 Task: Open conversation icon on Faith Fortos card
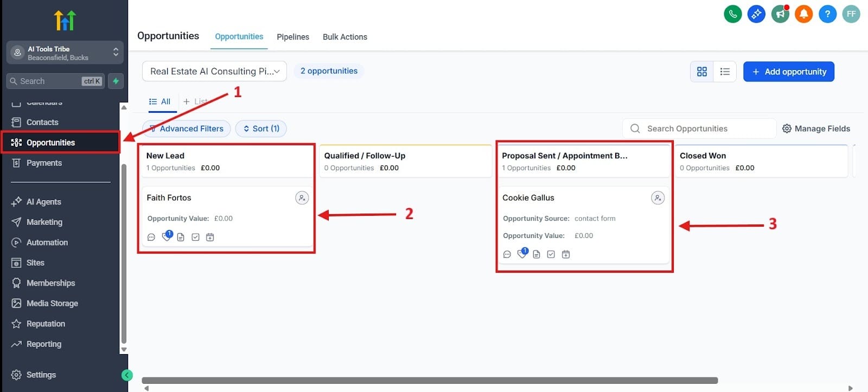point(151,237)
